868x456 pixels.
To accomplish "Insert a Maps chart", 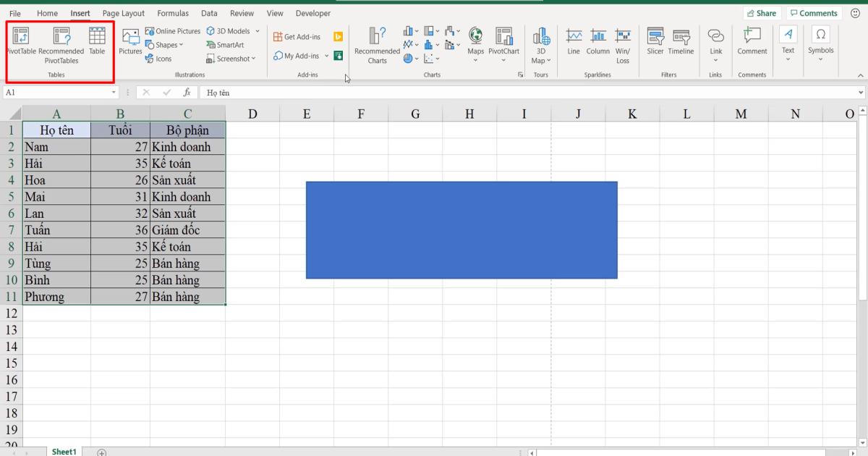I will click(x=475, y=43).
